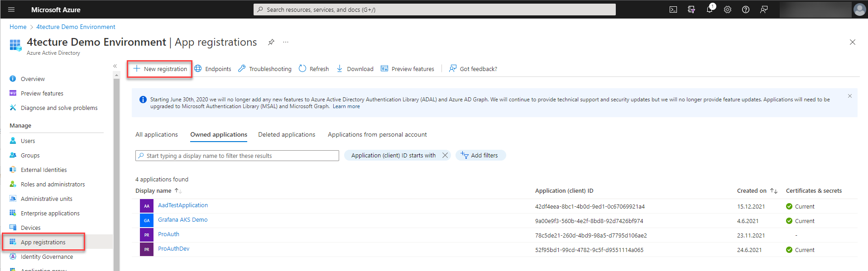Collapse the left navigation pane
Image resolution: width=868 pixels, height=271 pixels.
[115, 66]
